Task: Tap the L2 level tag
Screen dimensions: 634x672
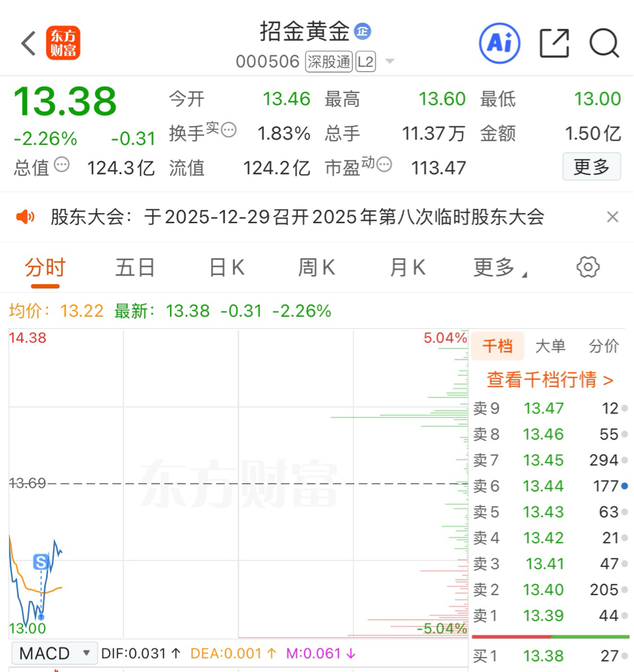Action: click(366, 62)
